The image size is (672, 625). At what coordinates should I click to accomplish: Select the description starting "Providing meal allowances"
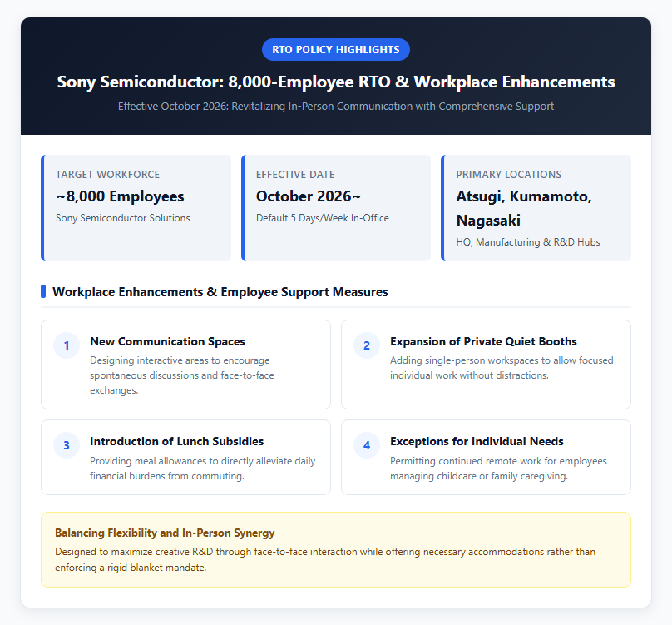click(x=203, y=469)
